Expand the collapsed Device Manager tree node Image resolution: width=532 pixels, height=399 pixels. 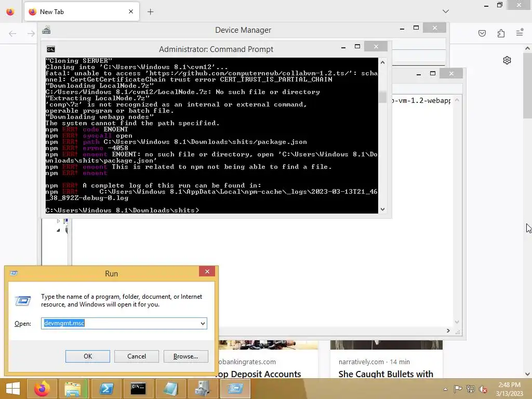tap(58, 221)
